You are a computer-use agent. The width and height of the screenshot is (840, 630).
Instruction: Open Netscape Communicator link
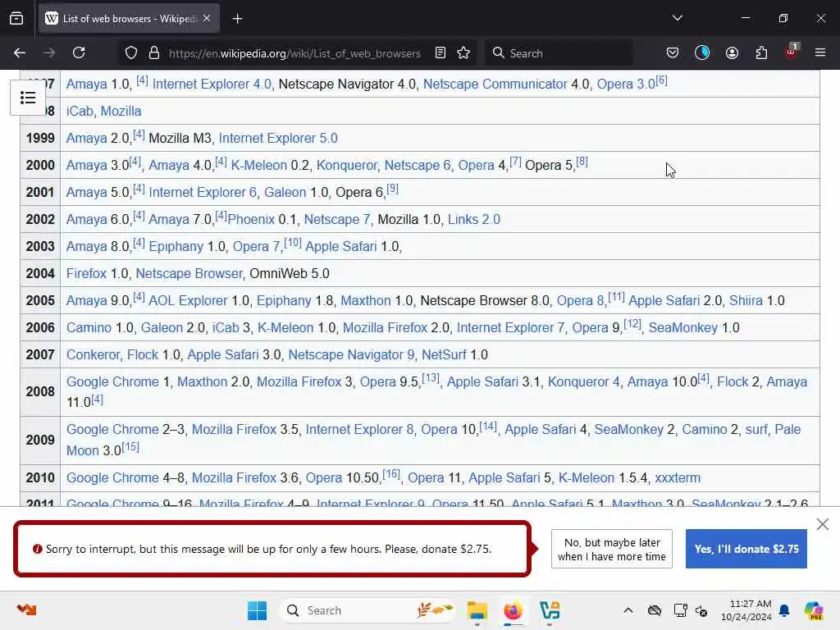click(495, 84)
